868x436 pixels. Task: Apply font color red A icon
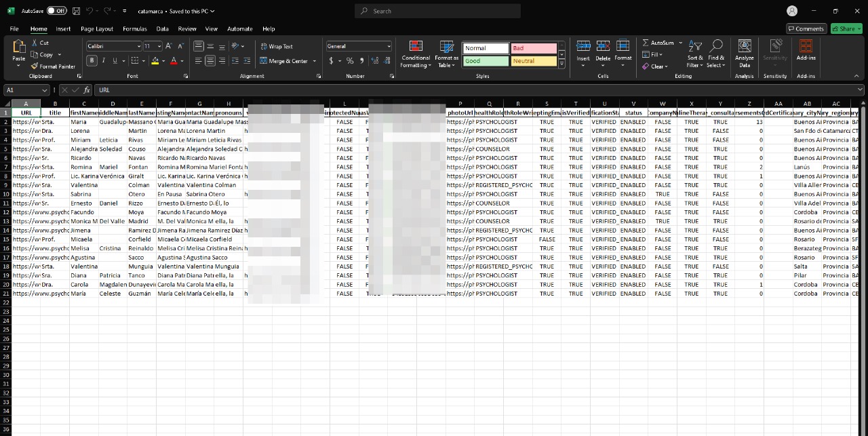pyautogui.click(x=174, y=60)
